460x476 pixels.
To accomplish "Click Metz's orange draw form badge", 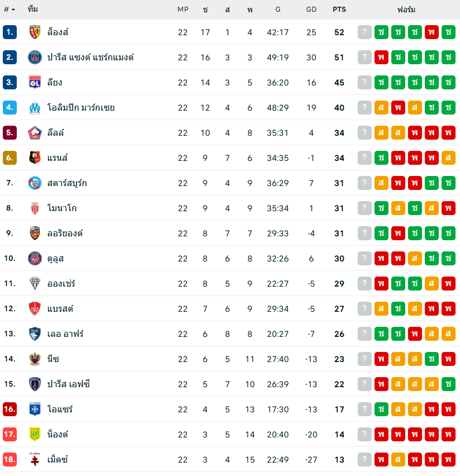I will click(398, 459).
